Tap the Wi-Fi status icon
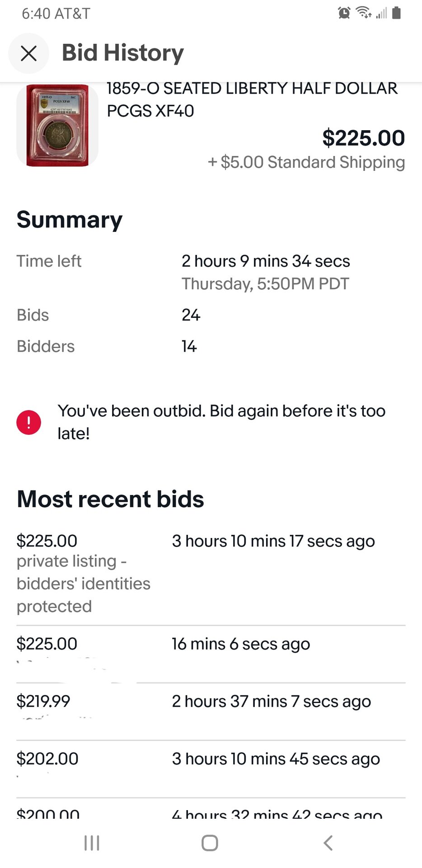Screen dimensions: 422x868 pyautogui.click(x=363, y=13)
